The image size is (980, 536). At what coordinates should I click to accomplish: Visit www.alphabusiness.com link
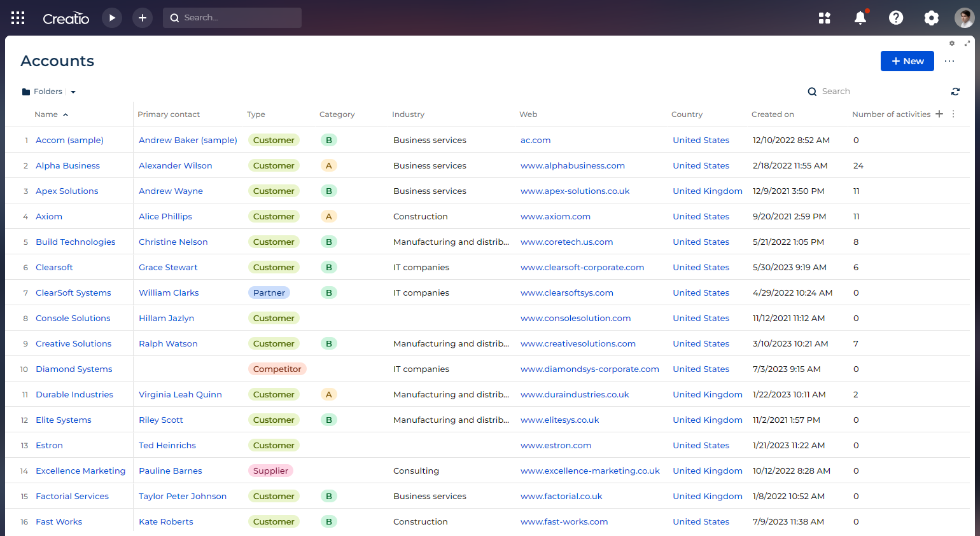[x=573, y=165]
